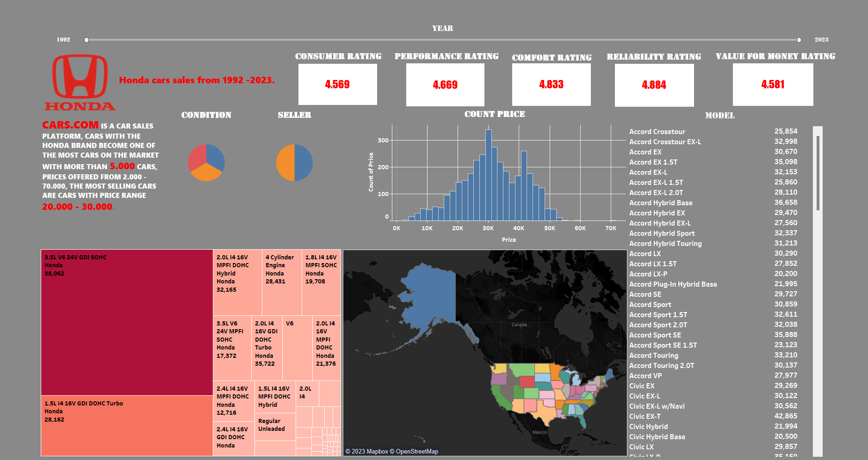Viewport: 868px width, 460px height.
Task: Click the COUNT PRICE chart title
Action: [x=495, y=114]
